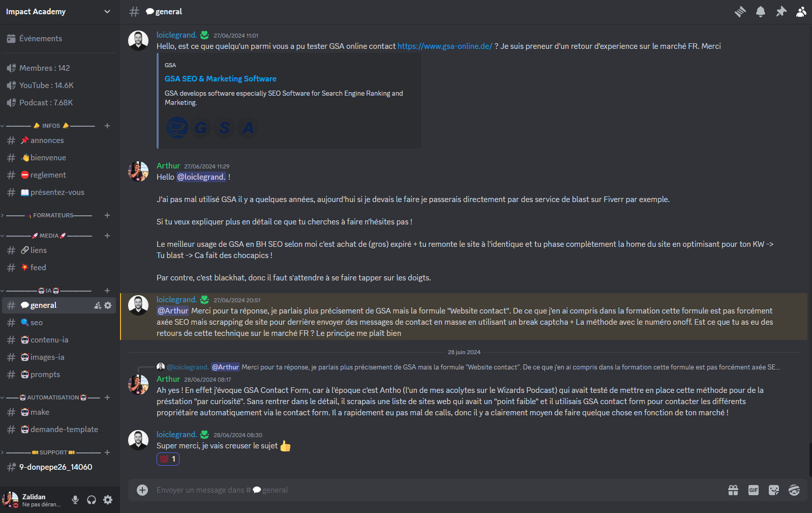Toggle the 100 reaction under last message

168,459
